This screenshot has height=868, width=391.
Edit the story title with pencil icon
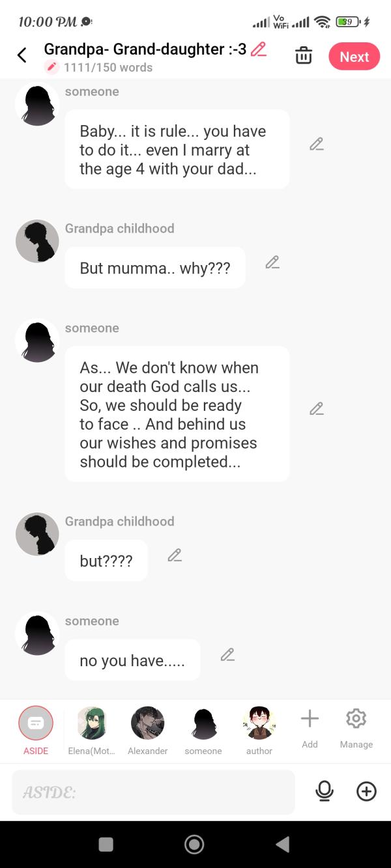[259, 49]
